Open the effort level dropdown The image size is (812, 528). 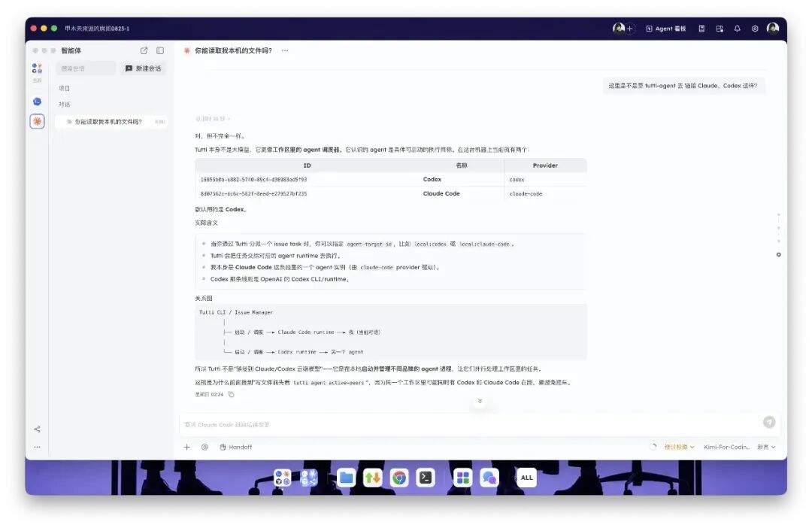pos(766,448)
